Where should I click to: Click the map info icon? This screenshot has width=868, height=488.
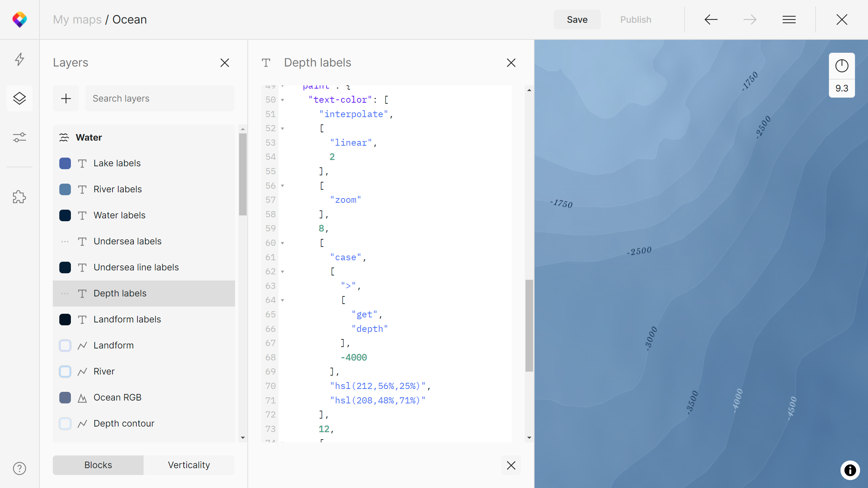(850, 470)
